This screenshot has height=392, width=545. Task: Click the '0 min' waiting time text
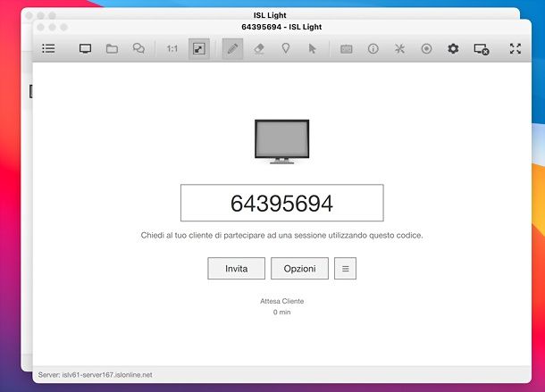pos(282,312)
